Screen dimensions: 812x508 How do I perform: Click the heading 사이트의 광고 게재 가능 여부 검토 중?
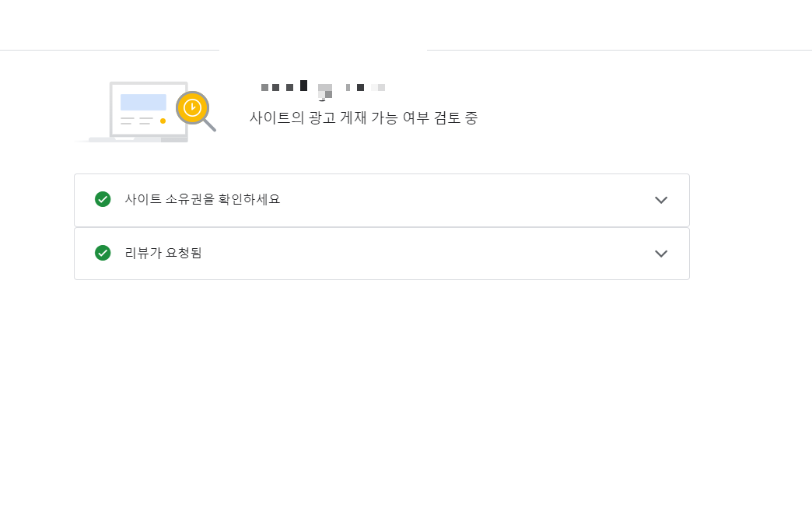coord(363,117)
